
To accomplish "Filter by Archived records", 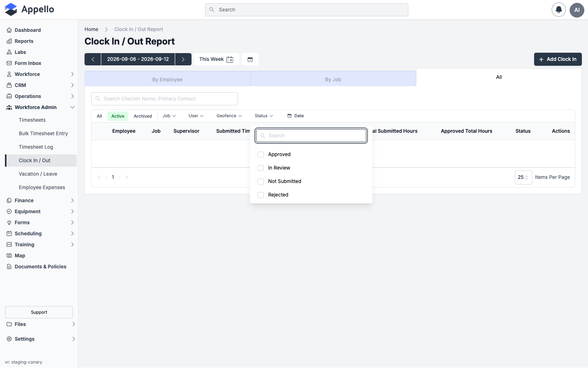I will [143, 116].
